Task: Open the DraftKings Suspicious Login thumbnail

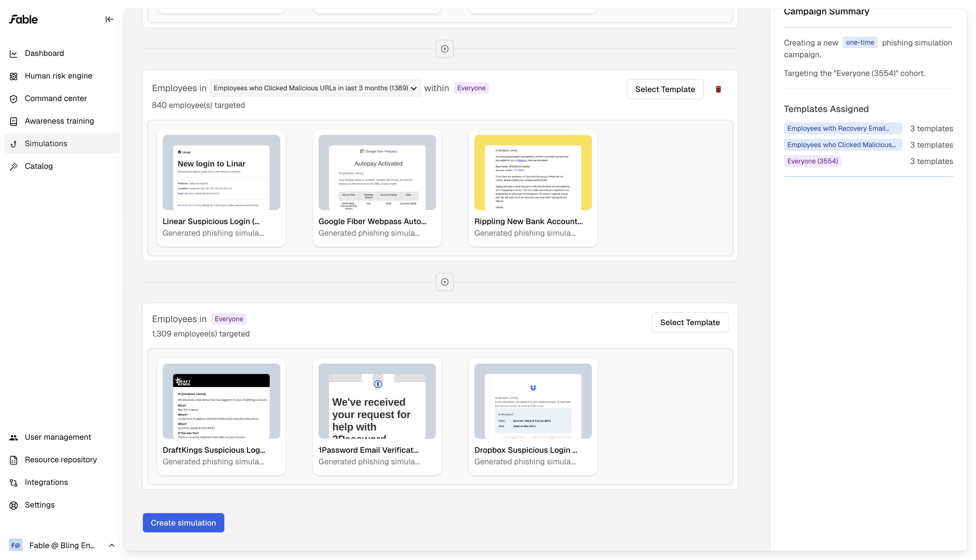Action: 221,401
